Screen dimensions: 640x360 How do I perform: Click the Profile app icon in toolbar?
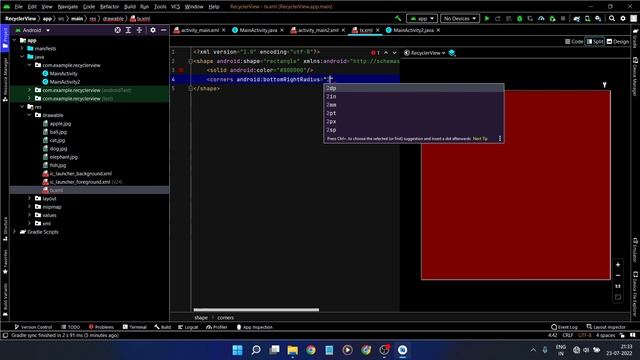click(541, 18)
